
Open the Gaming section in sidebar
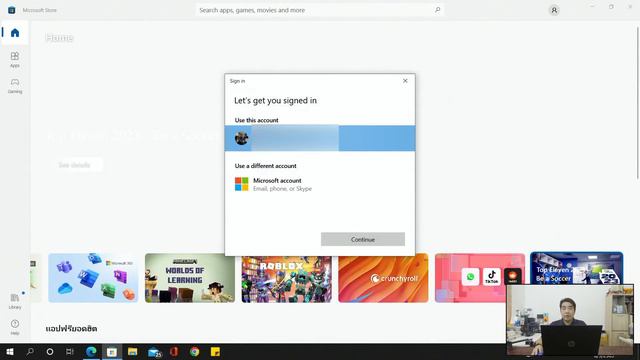pos(15,86)
